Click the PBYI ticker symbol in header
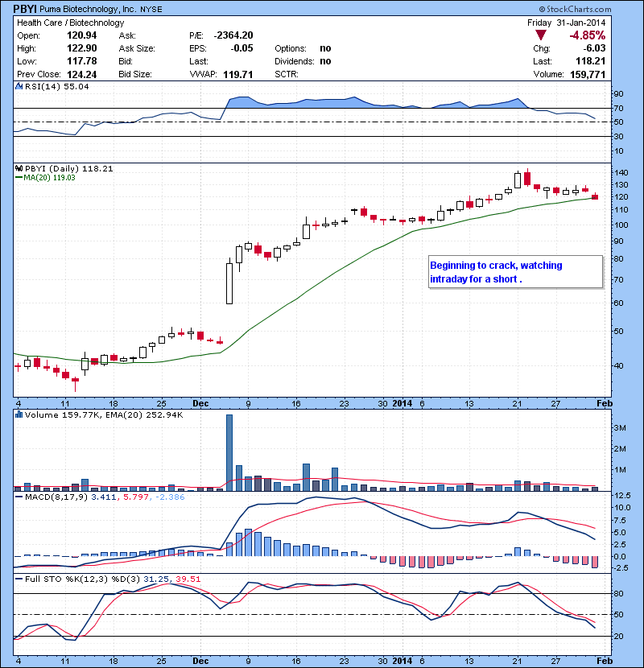The width and height of the screenshot is (644, 668). pos(25,9)
